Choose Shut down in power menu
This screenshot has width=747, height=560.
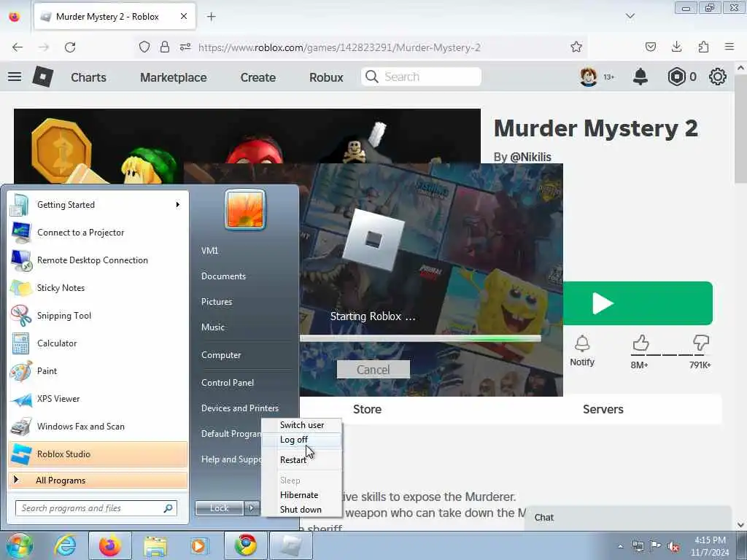click(x=301, y=510)
